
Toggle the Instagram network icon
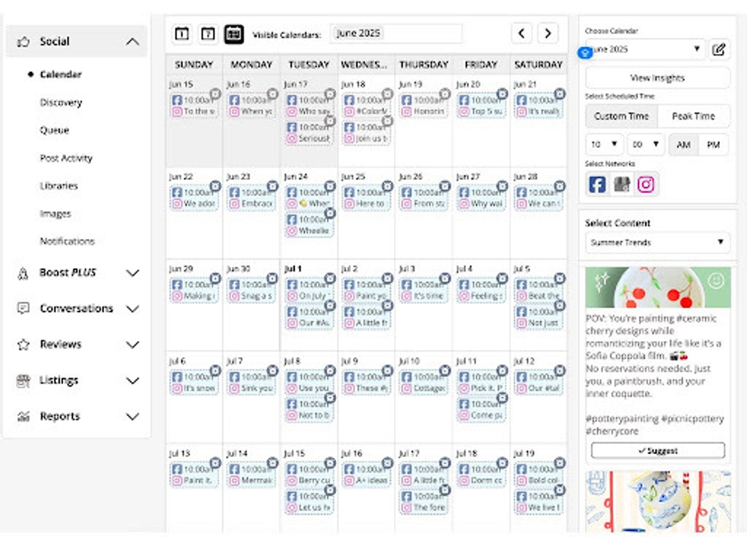pos(646,184)
